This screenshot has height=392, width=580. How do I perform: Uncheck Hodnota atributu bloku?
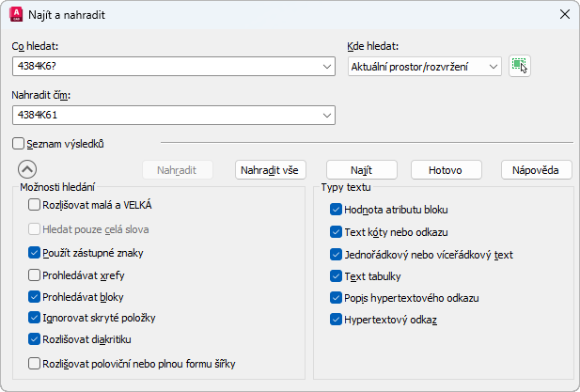[336, 210]
